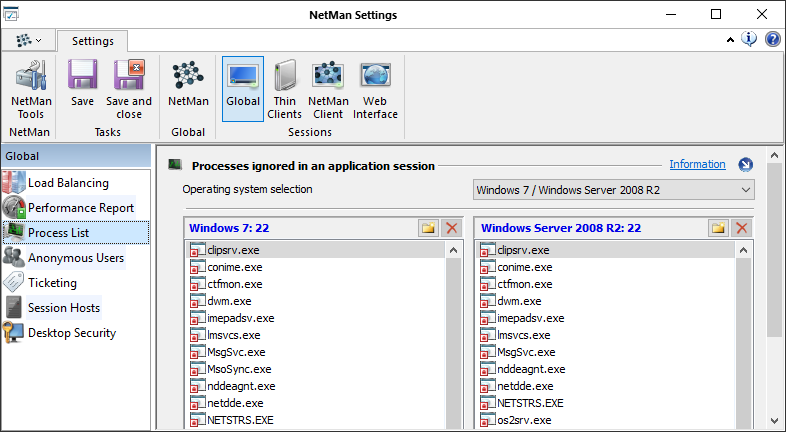786x432 pixels.
Task: Expand operating system selection dropdown
Action: 744,190
